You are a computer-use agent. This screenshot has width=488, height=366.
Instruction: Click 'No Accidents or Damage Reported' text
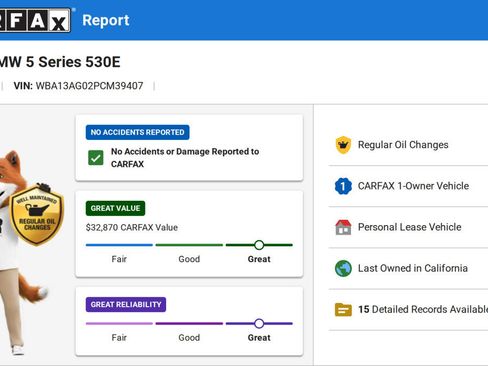(x=185, y=158)
